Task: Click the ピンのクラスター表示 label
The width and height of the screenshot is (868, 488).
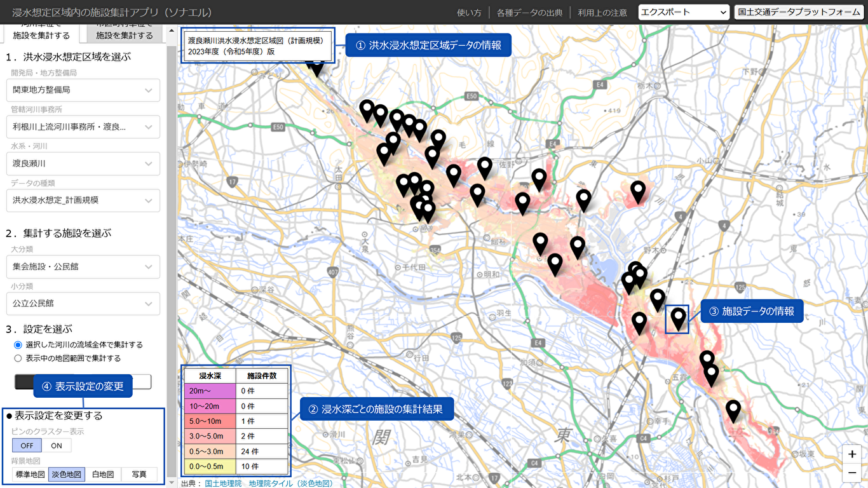Action: 48,431
